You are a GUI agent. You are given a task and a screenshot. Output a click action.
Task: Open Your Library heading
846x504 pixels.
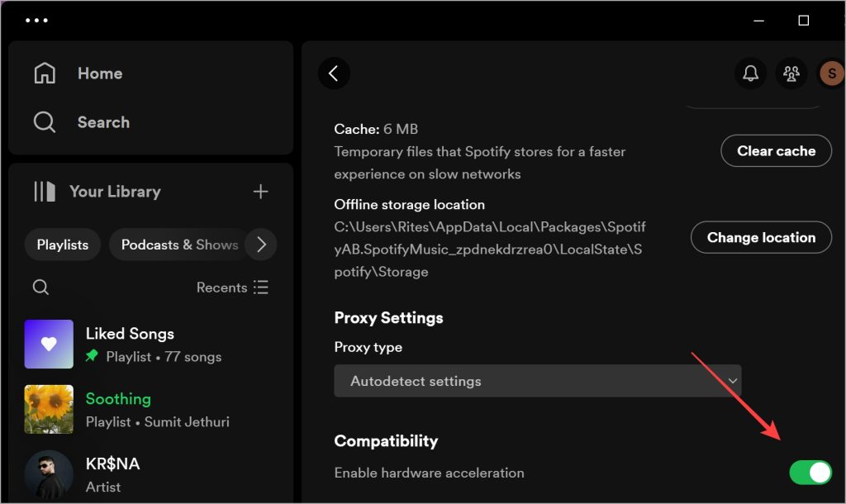point(115,192)
